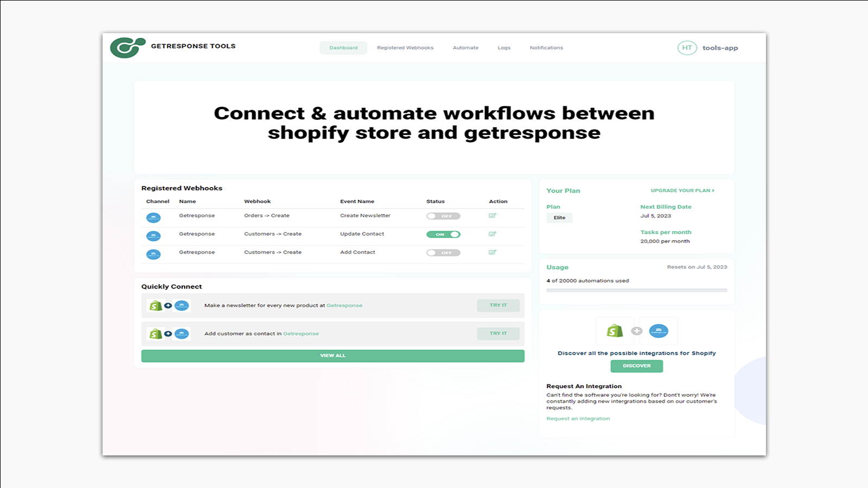Click Try It for the newsletter automation
The height and width of the screenshot is (488, 868).
(x=498, y=305)
